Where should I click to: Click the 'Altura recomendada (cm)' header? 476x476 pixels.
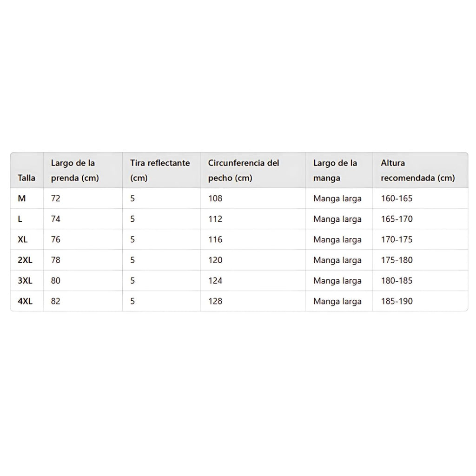pyautogui.click(x=417, y=170)
